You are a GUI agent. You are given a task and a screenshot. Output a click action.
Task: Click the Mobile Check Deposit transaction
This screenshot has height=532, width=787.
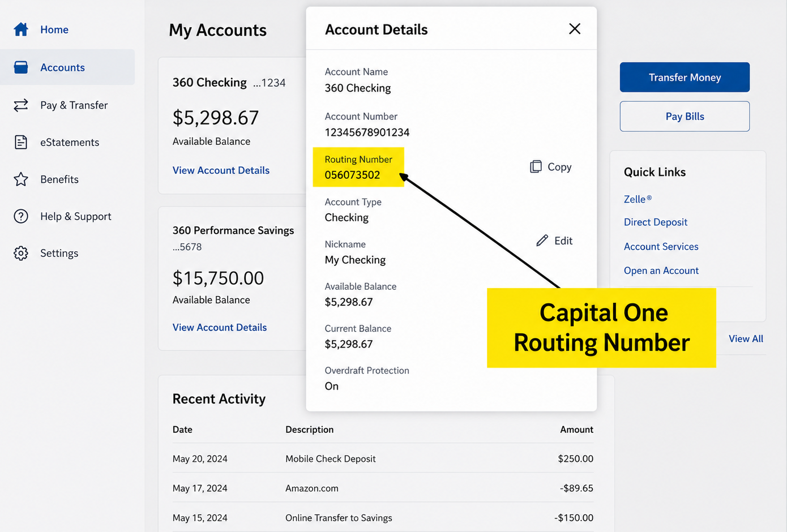[x=331, y=458]
